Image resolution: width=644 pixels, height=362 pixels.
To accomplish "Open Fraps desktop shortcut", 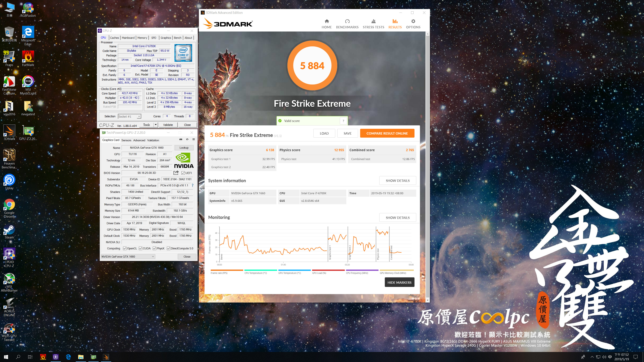I will click(x=9, y=58).
